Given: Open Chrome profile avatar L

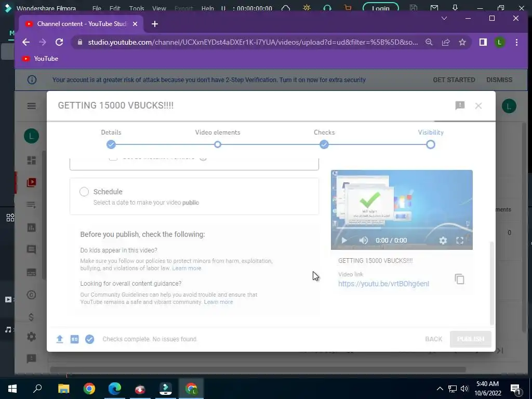Looking at the screenshot, I should pyautogui.click(x=499, y=42).
